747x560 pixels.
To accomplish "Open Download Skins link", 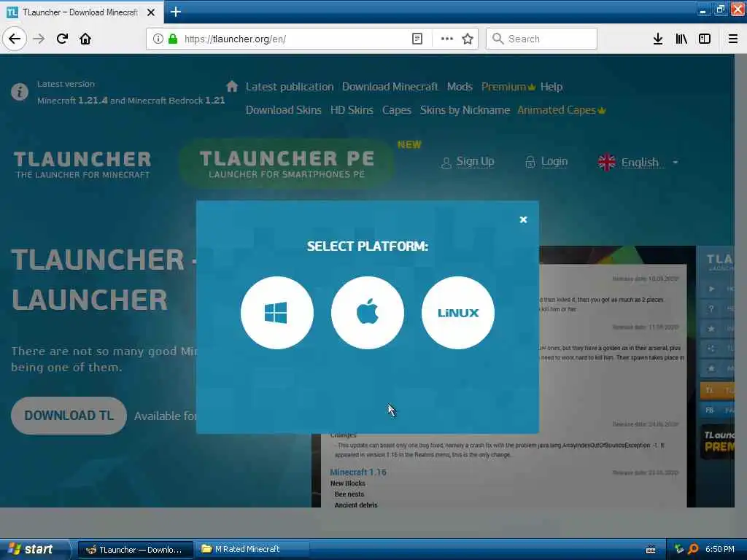I will [284, 110].
